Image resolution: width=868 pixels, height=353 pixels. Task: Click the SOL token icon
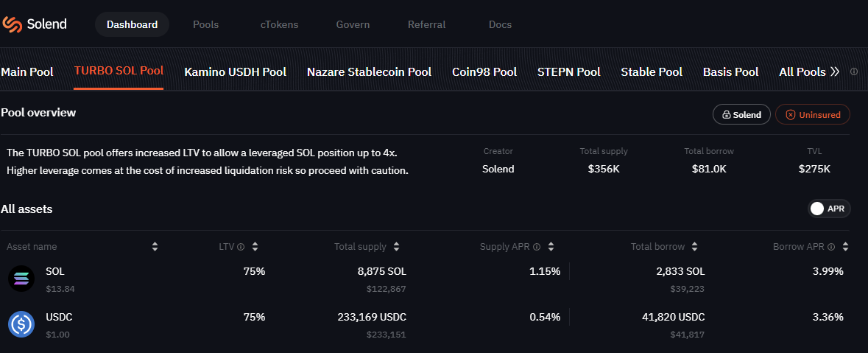[21, 278]
